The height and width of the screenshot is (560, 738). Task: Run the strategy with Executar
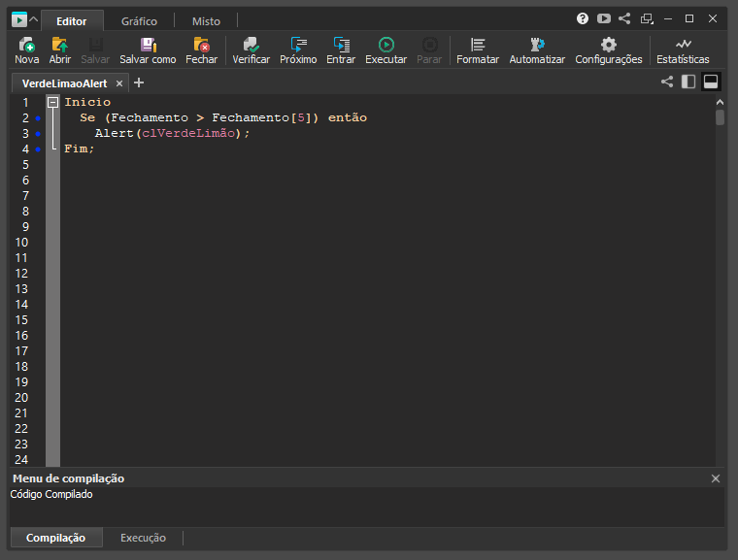[386, 50]
